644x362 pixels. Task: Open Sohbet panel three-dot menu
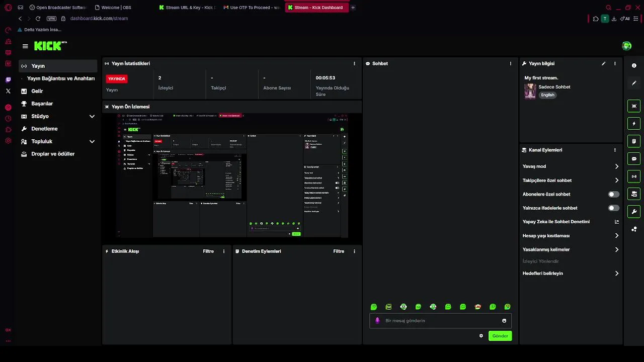click(x=511, y=64)
